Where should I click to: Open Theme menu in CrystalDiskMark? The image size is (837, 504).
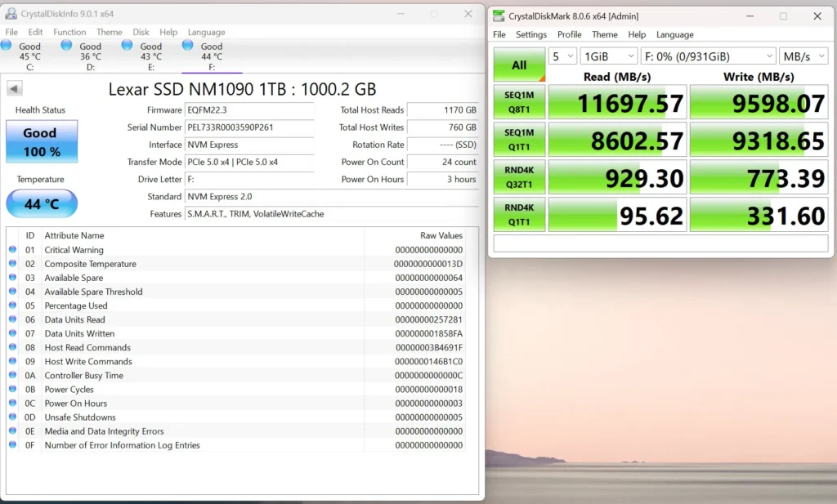pyautogui.click(x=605, y=34)
